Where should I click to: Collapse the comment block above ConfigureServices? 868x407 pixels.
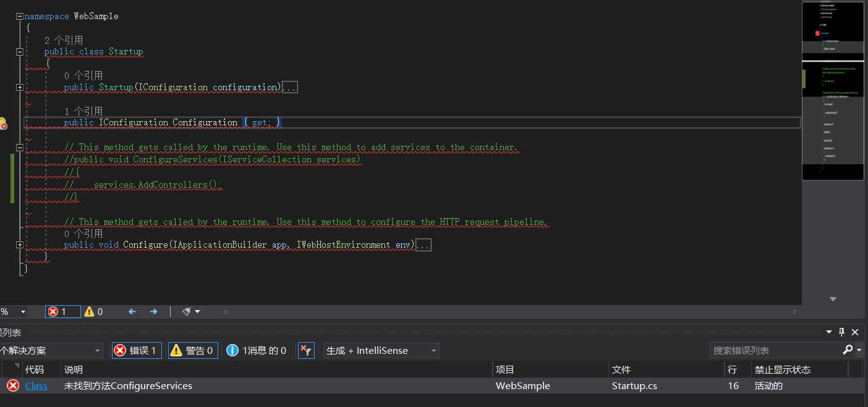tap(20, 148)
